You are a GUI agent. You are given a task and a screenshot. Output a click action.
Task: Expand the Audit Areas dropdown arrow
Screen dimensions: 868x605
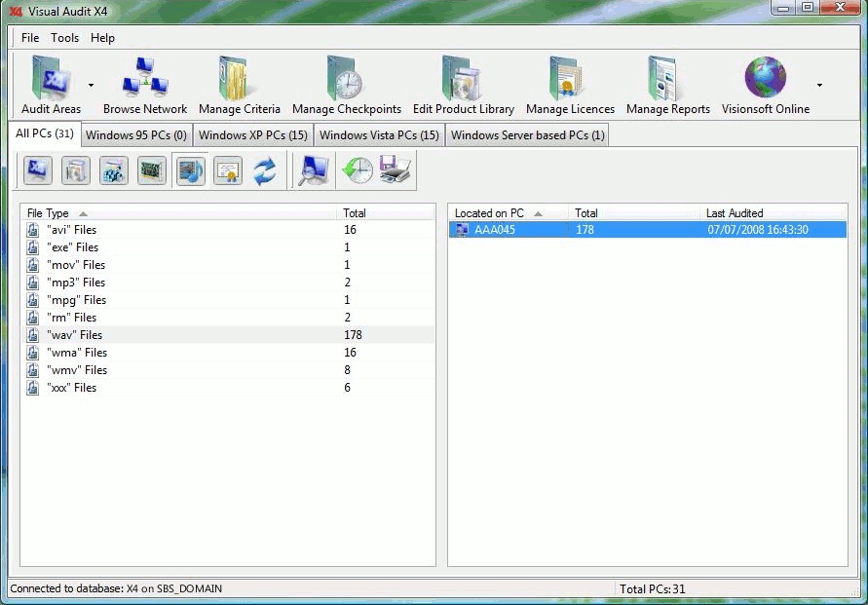point(91,85)
